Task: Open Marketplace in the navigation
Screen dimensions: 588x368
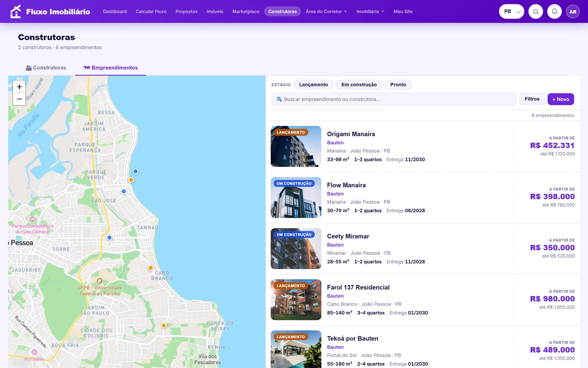Action: pyautogui.click(x=246, y=11)
